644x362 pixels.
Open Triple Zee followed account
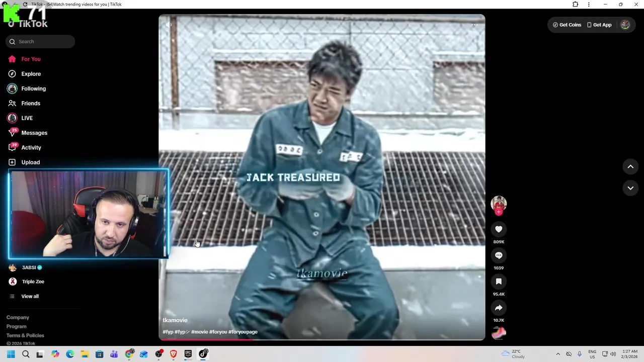(x=33, y=282)
